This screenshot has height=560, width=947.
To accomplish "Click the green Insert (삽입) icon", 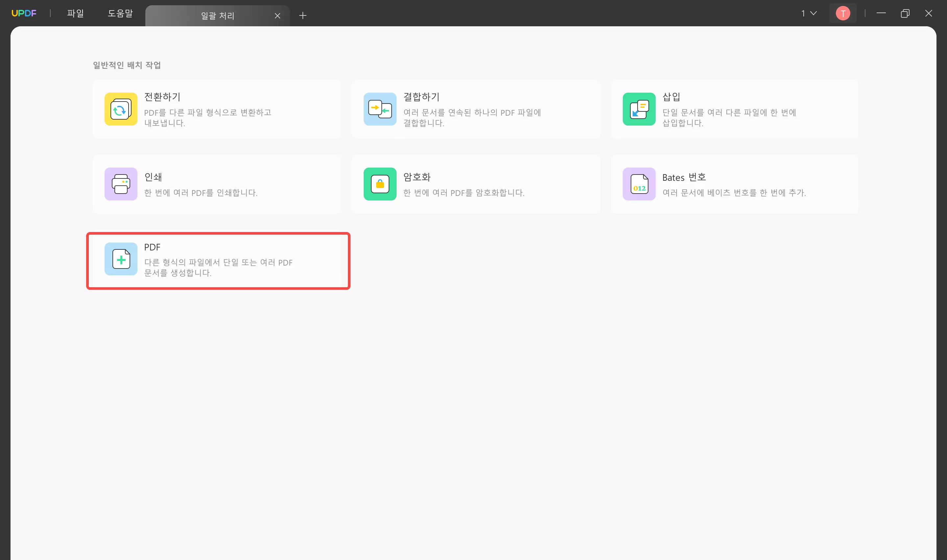I will (x=639, y=109).
